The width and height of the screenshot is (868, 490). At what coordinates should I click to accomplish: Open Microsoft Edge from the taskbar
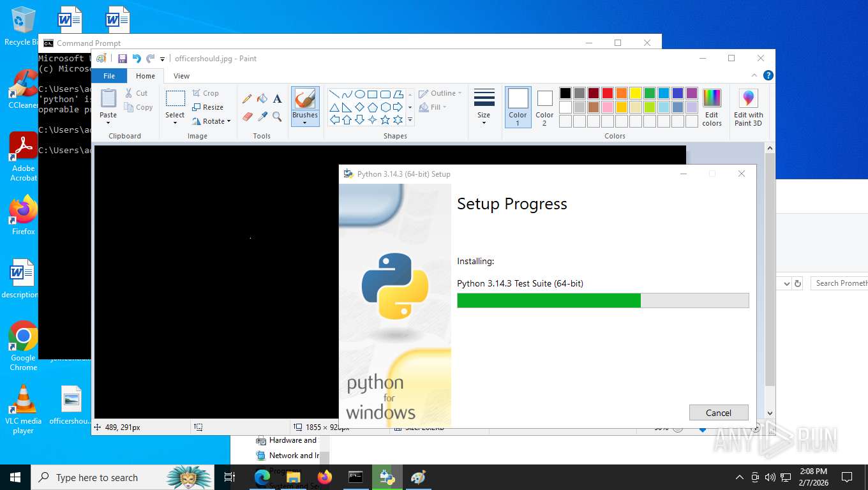[262, 477]
